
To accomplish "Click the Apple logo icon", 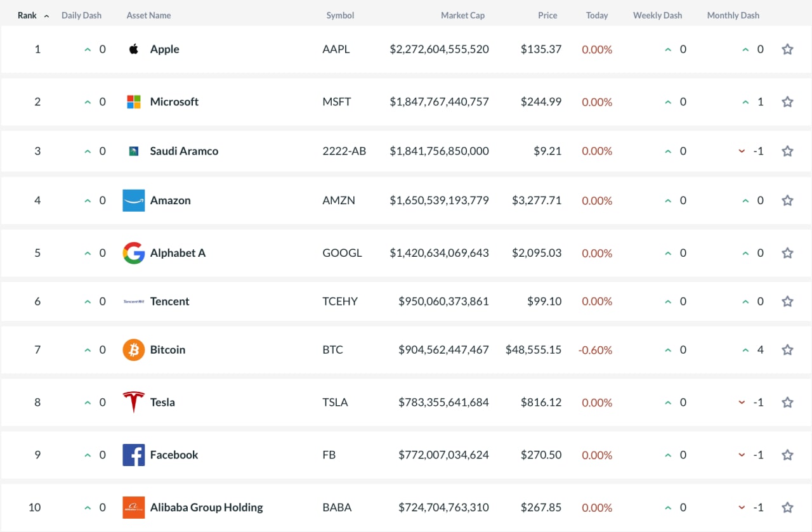I will pyautogui.click(x=133, y=49).
